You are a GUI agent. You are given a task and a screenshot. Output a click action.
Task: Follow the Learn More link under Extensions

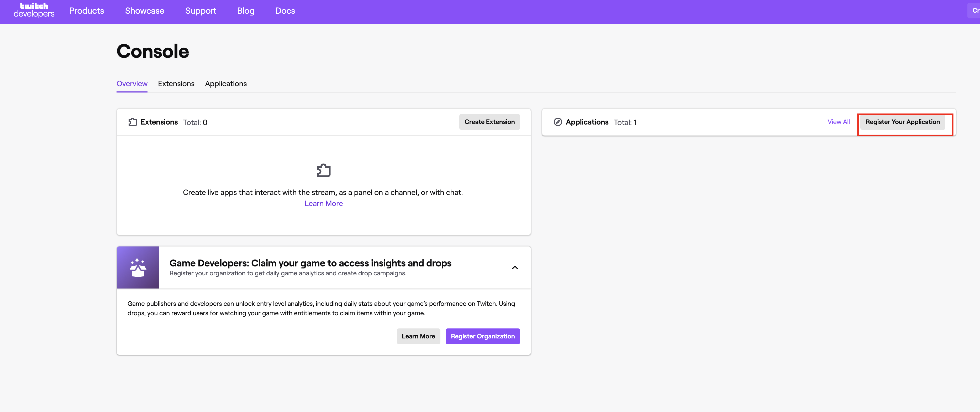point(324,203)
